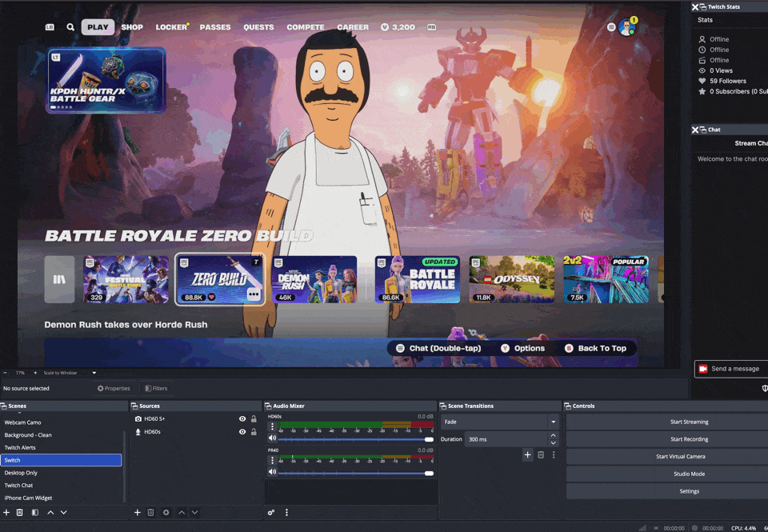Mute the HD60s audio speaker icon
Image resolution: width=768 pixels, height=532 pixels.
click(272, 438)
